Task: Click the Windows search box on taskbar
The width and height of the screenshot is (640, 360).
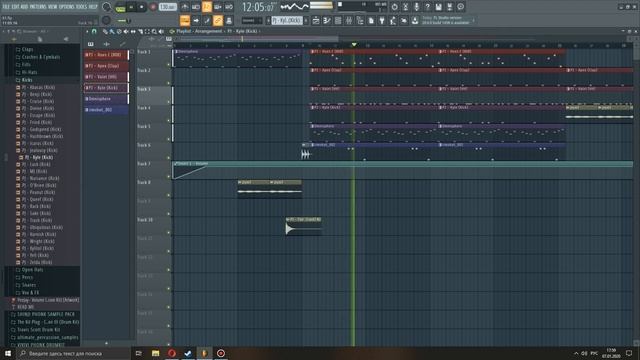Action: click(73, 353)
